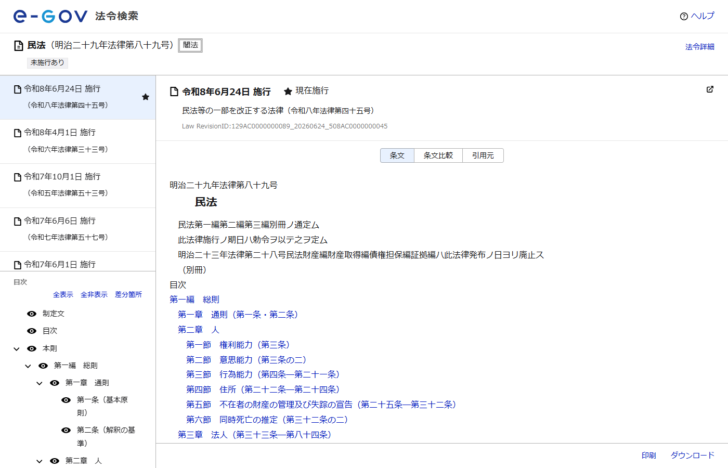This screenshot has width=728, height=468.
Task: Toggle eye icon for 第二章 人
Action: pyautogui.click(x=54, y=461)
